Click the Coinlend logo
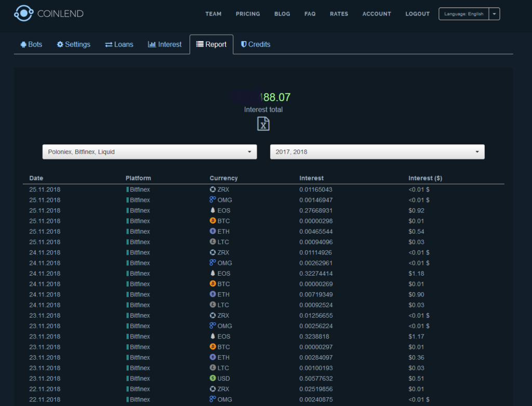 [48, 13]
